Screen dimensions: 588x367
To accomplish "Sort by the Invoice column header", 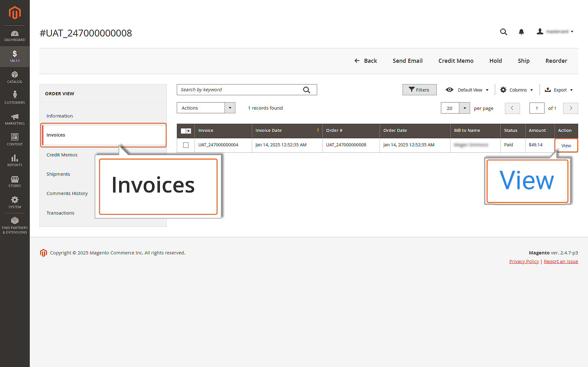I will pos(223,130).
